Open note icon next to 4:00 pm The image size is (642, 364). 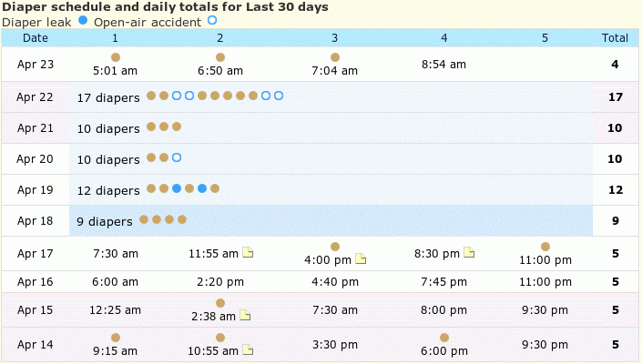(361, 259)
